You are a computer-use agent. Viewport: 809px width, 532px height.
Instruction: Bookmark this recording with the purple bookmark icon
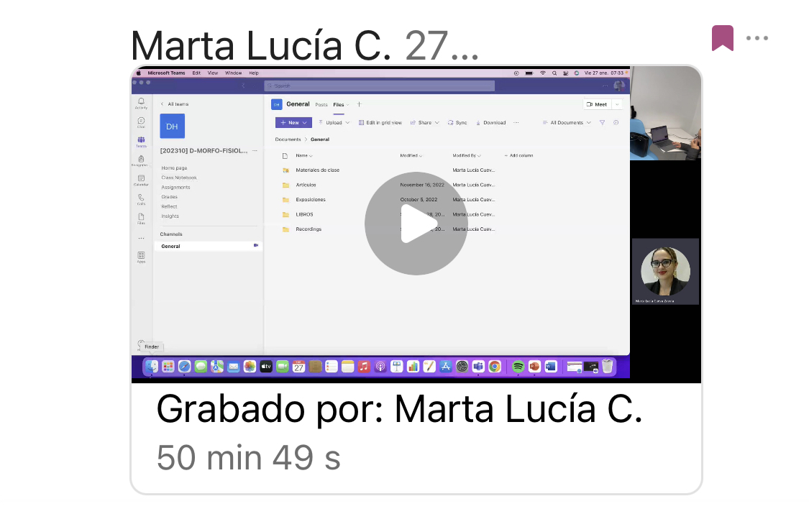point(722,38)
